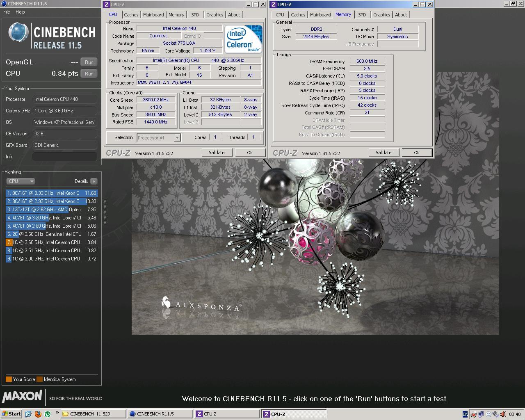Open the Processor #1 selection dropdown
The height and width of the screenshot is (420, 525).
pyautogui.click(x=159, y=138)
